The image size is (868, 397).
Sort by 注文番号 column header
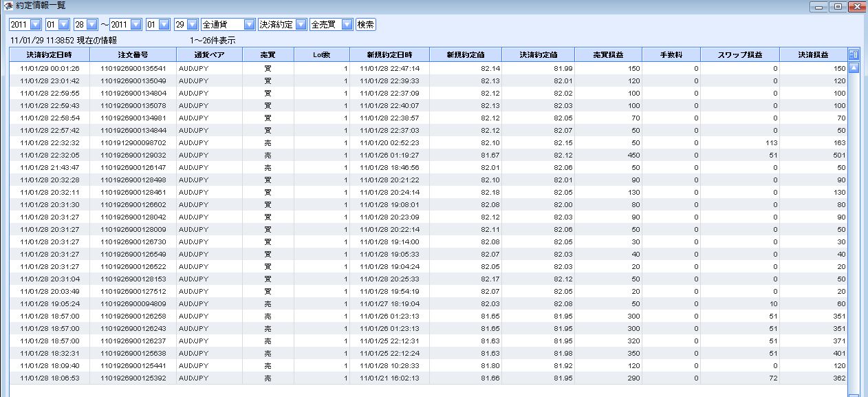[133, 54]
